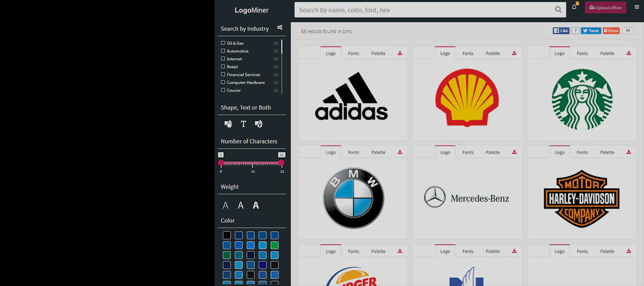This screenshot has height=286, width=644.
Task: Open Fonts tab on Harley-Davidson card
Action: [582, 152]
